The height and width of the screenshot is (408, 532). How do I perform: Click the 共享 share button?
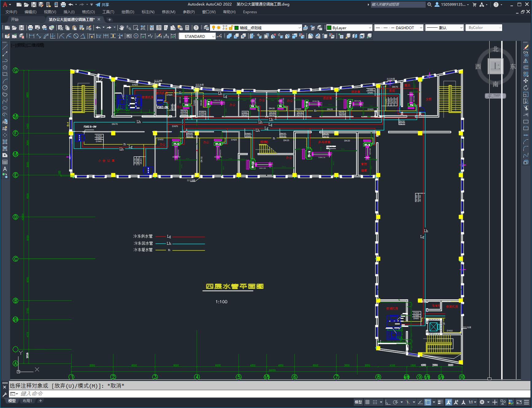[102, 5]
